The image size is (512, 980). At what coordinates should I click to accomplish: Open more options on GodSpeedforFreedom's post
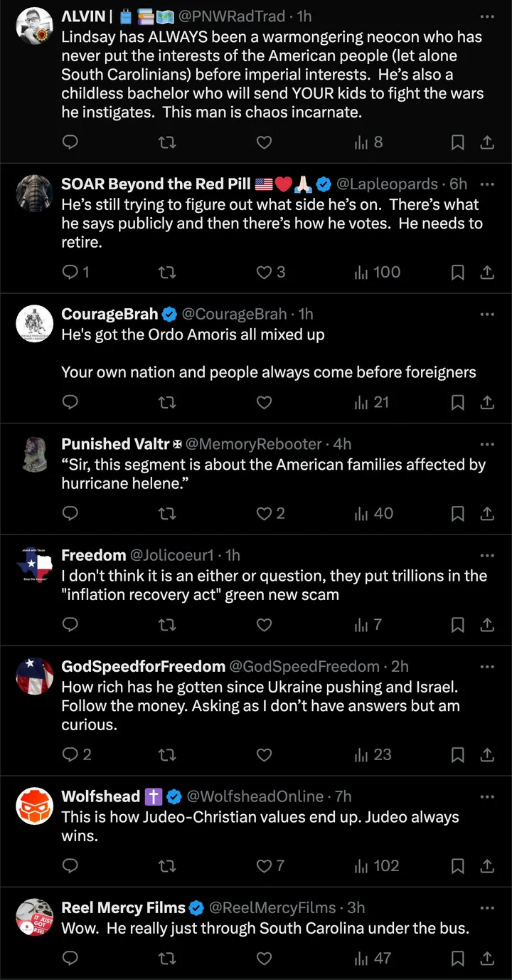pyautogui.click(x=487, y=667)
